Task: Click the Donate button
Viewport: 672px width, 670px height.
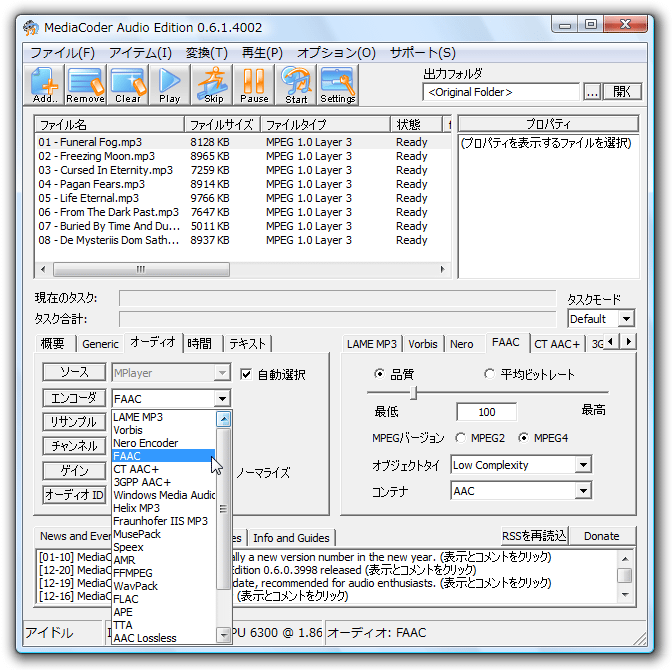Action: click(x=602, y=536)
